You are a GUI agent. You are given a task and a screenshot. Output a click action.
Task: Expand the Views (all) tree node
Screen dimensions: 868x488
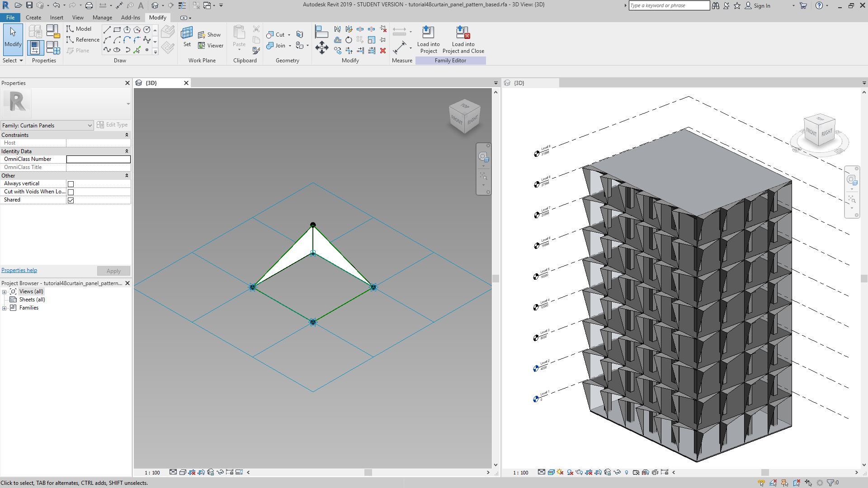(5, 292)
